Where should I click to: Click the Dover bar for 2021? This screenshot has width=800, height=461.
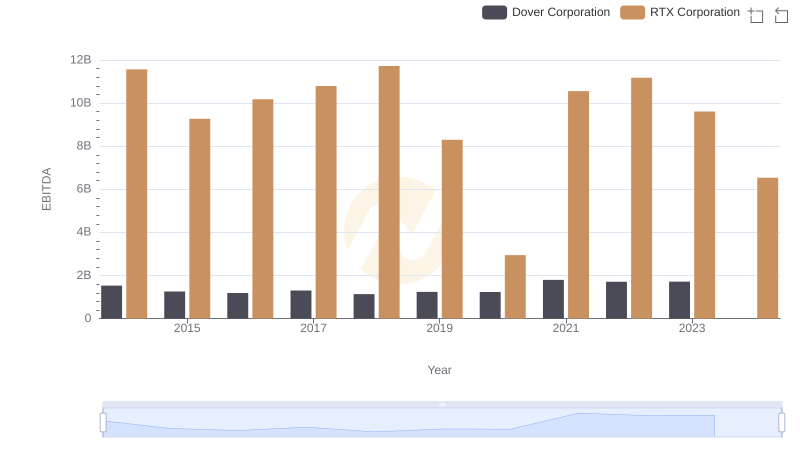pyautogui.click(x=554, y=299)
